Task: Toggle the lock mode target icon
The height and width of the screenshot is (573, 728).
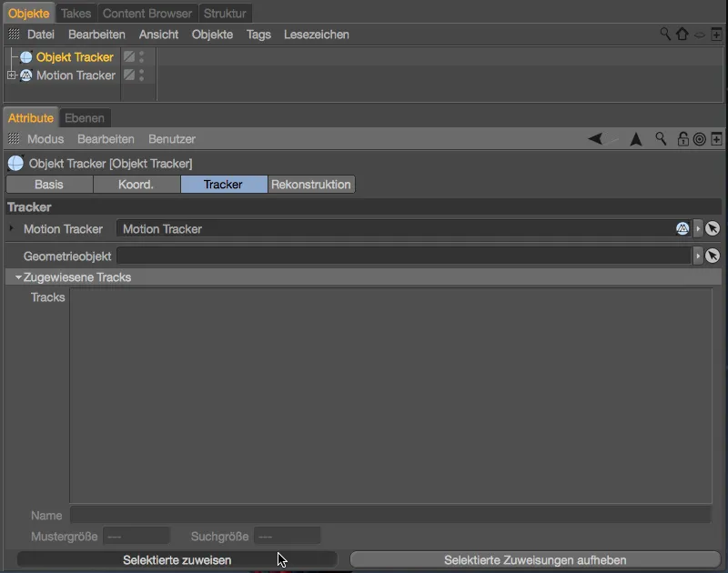Action: [699, 139]
